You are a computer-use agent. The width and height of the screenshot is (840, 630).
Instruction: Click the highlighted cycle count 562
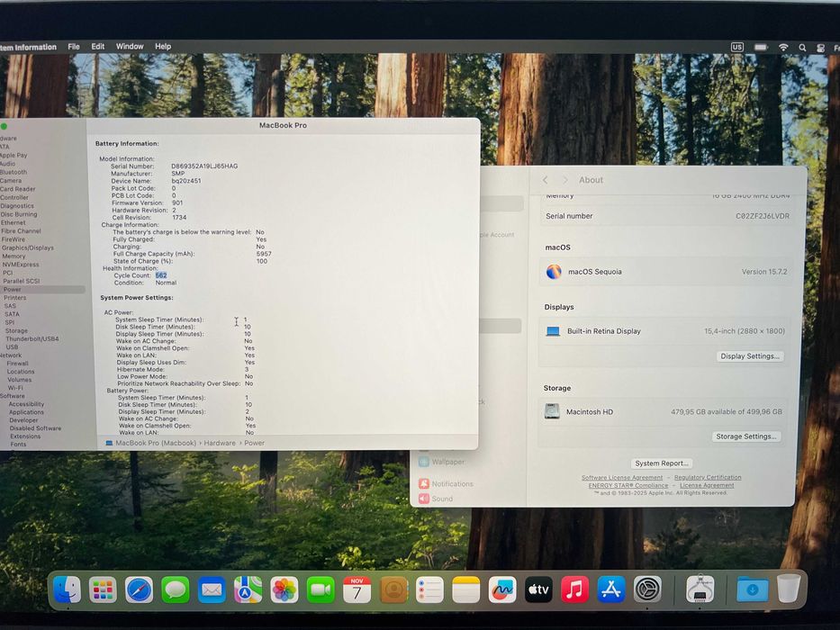tap(161, 275)
